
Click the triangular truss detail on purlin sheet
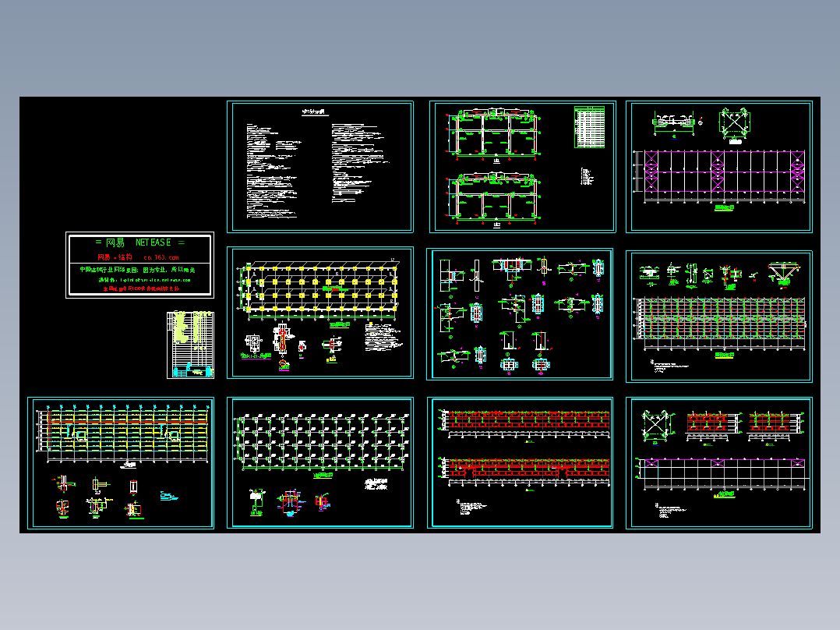pyautogui.click(x=784, y=274)
